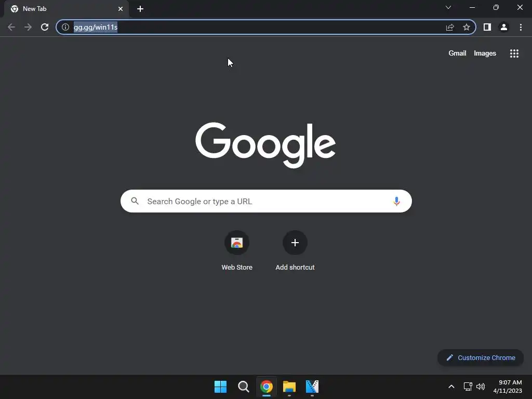This screenshot has width=532, height=399.
Task: Close the New Tab tab
Action: tap(121, 9)
